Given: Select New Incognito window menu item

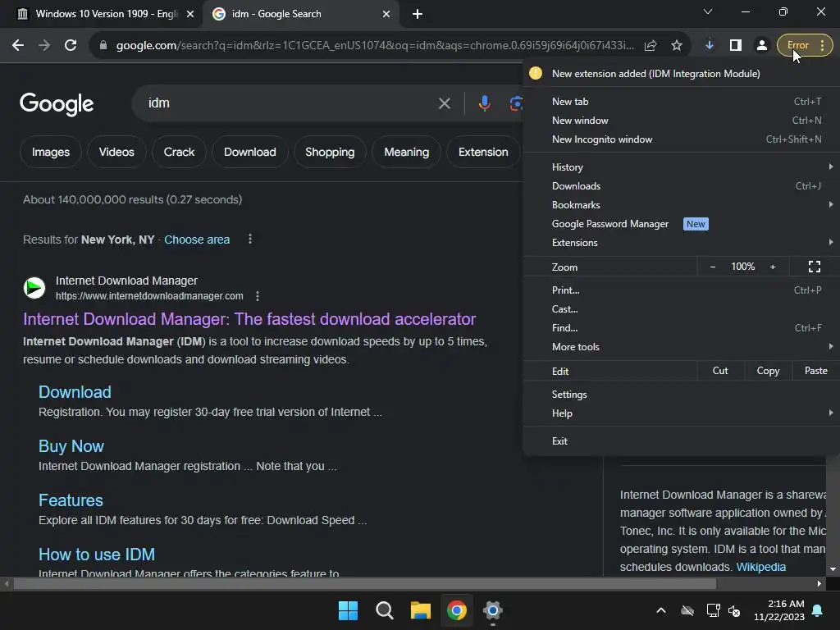Looking at the screenshot, I should (x=682, y=139).
